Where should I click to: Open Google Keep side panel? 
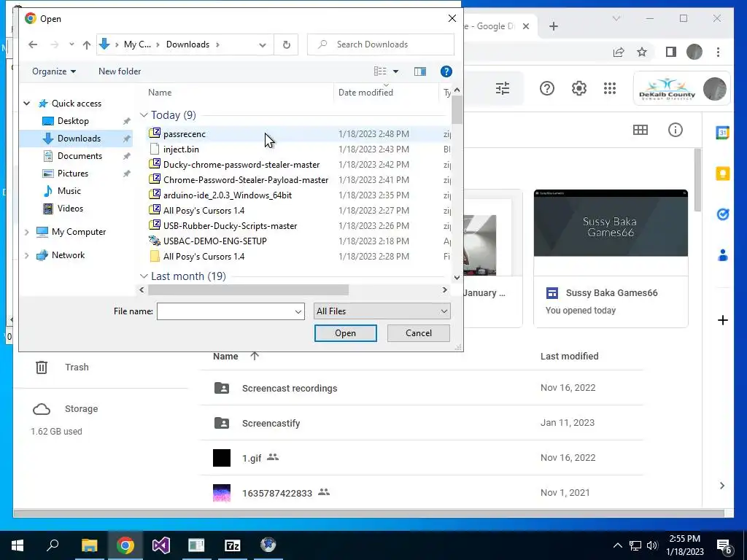(723, 174)
